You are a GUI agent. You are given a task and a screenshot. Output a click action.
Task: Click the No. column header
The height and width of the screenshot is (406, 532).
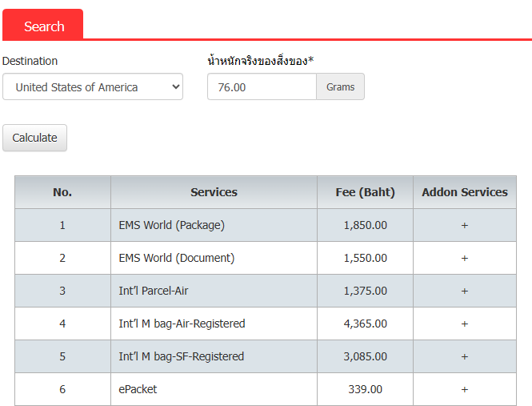(x=62, y=192)
